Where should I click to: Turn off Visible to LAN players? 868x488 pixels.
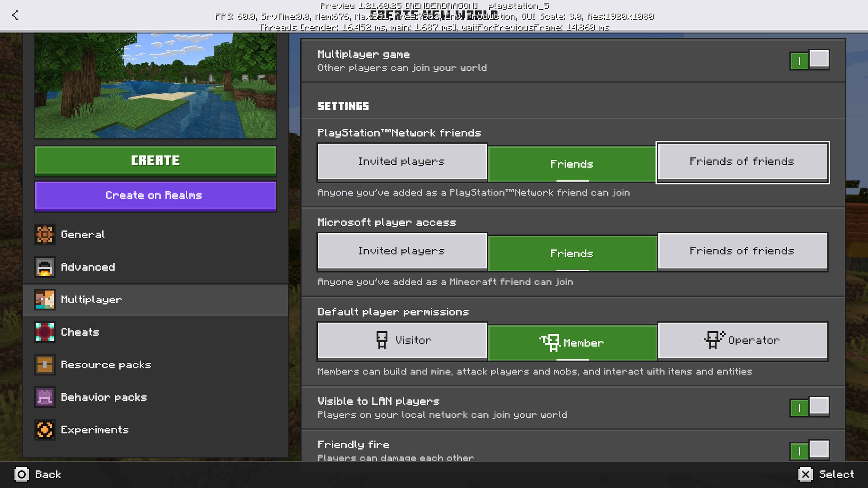tap(809, 407)
